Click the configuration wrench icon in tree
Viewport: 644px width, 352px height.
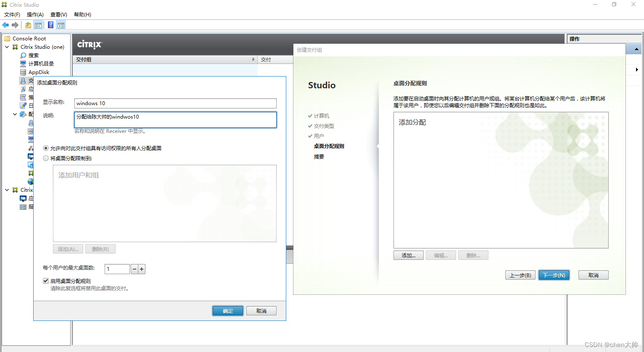coord(23,114)
